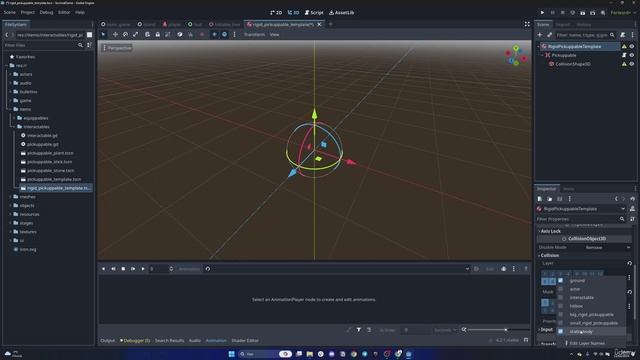This screenshot has height=360, width=640.
Task: Open the Perspective view menu
Action: click(118, 48)
